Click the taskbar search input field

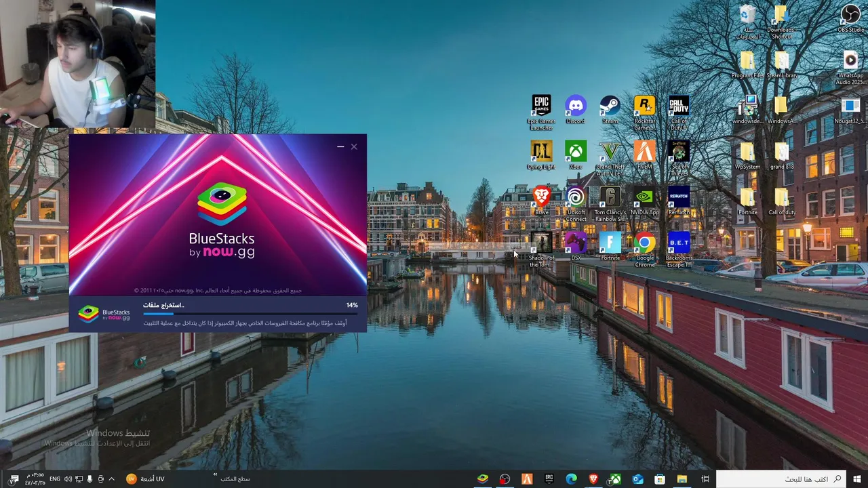click(x=781, y=479)
